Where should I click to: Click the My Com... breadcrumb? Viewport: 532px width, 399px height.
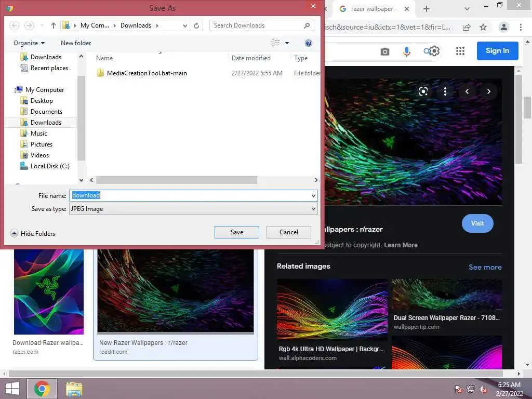[95, 25]
